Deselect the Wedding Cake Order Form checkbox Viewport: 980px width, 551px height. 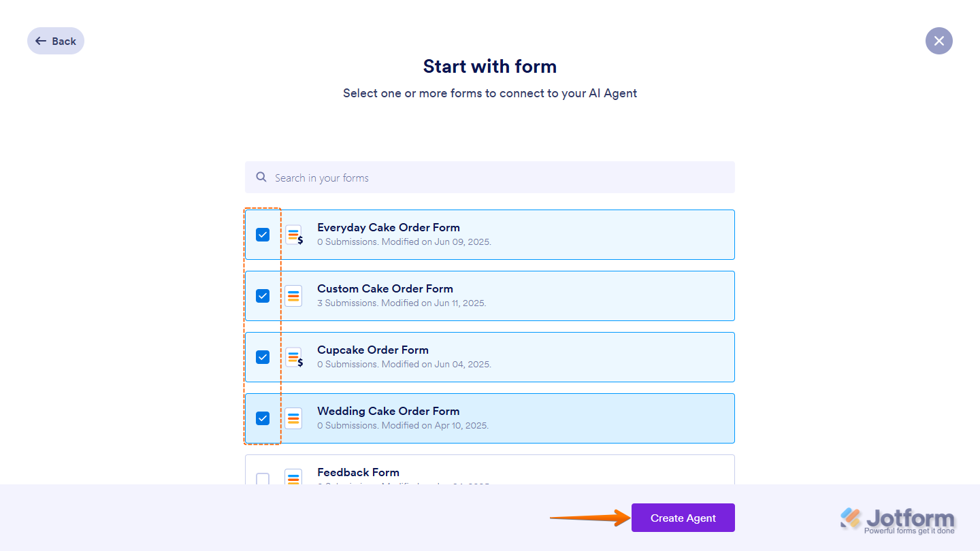click(x=263, y=418)
